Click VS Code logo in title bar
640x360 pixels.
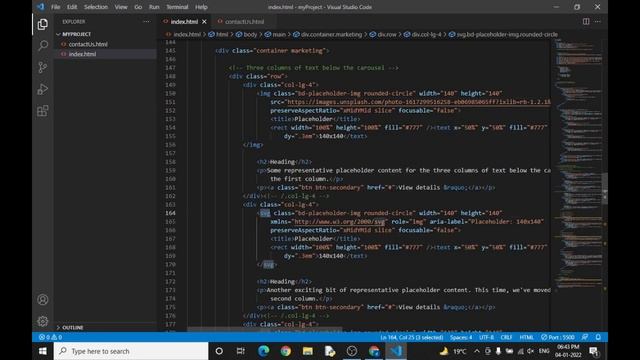point(40,7)
